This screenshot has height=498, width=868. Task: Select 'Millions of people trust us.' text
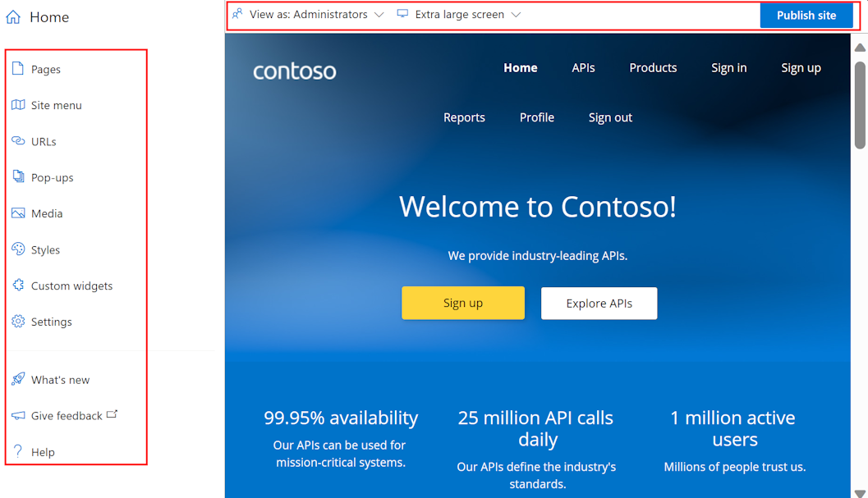pos(735,467)
